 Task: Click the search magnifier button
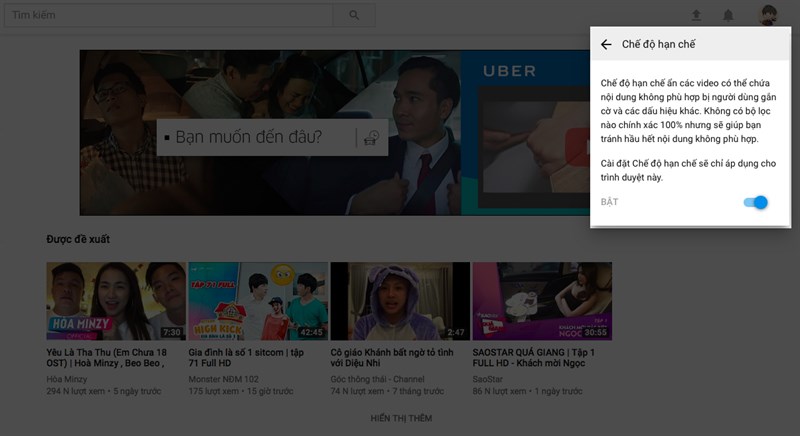(x=354, y=15)
